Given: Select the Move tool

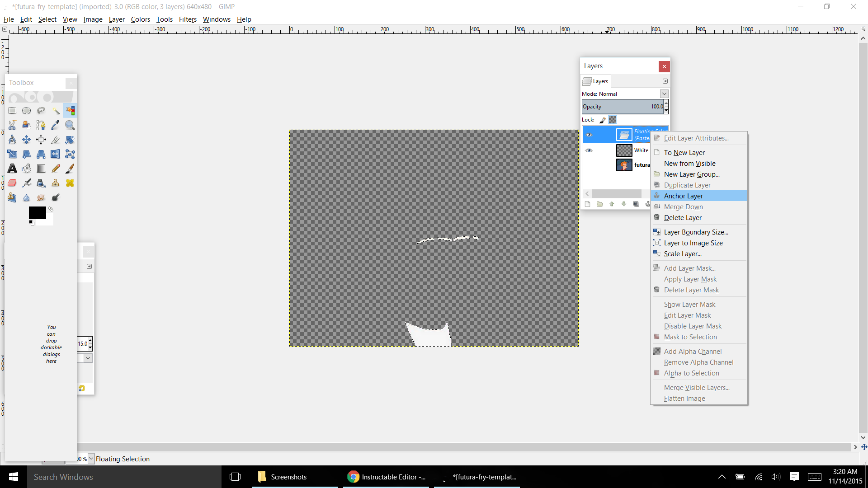Looking at the screenshot, I should coord(27,140).
